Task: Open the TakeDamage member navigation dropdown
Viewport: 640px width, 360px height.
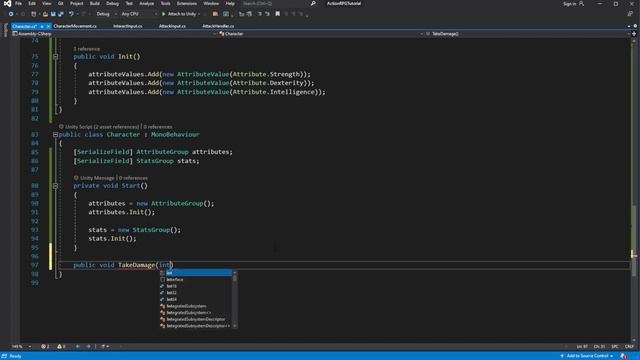Action: [x=527, y=34]
